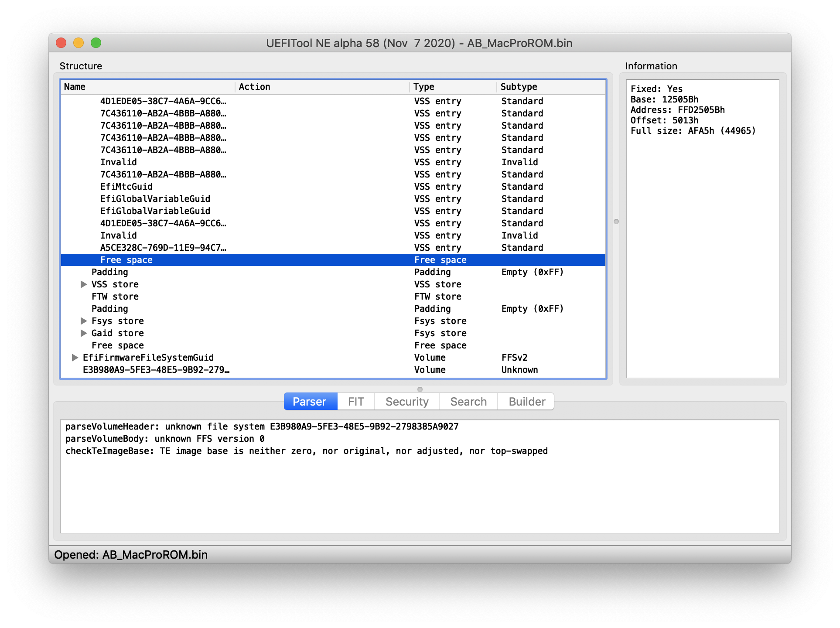Switch to the FIT tab

coord(355,402)
